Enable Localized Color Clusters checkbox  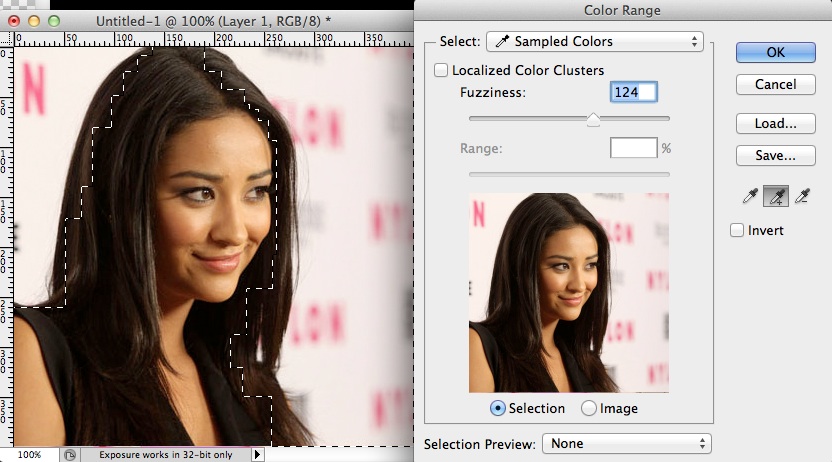point(441,71)
